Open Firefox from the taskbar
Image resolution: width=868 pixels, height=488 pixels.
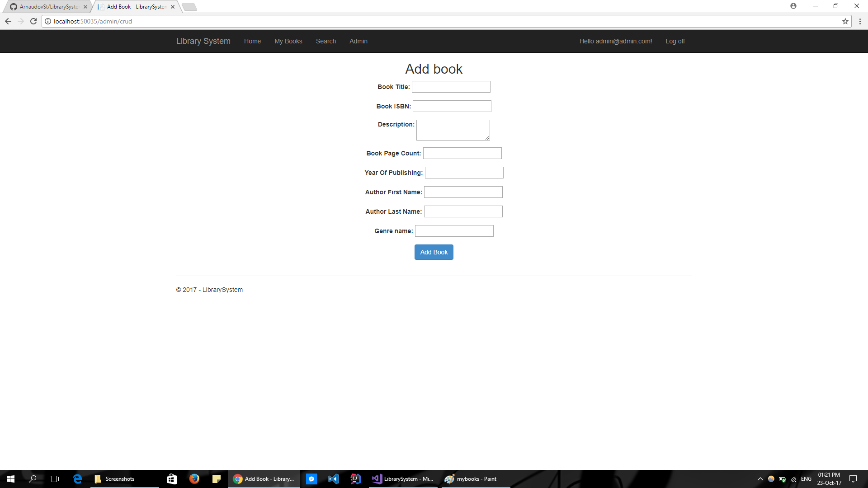[194, 479]
